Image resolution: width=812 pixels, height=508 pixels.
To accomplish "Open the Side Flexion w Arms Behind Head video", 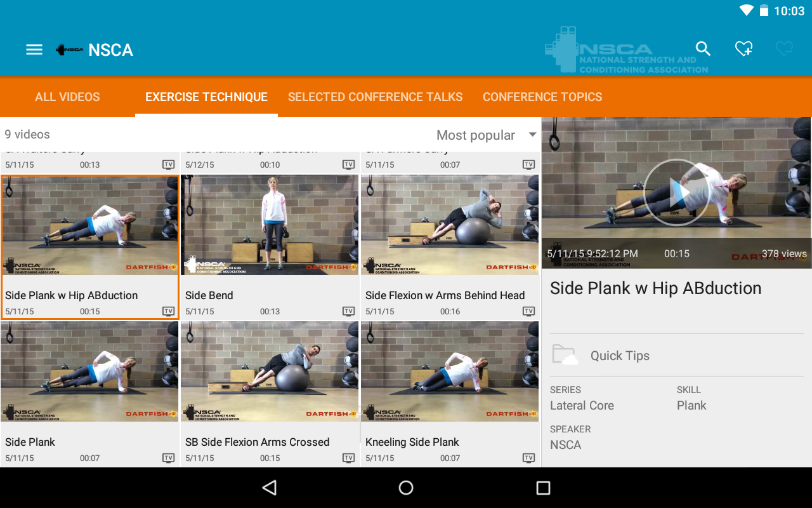I will [x=449, y=248].
